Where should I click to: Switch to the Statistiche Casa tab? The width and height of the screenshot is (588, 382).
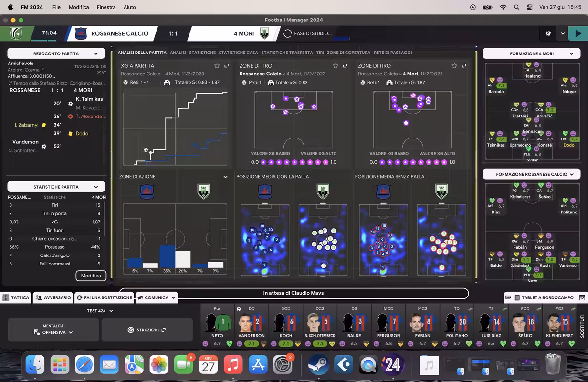[x=238, y=53]
